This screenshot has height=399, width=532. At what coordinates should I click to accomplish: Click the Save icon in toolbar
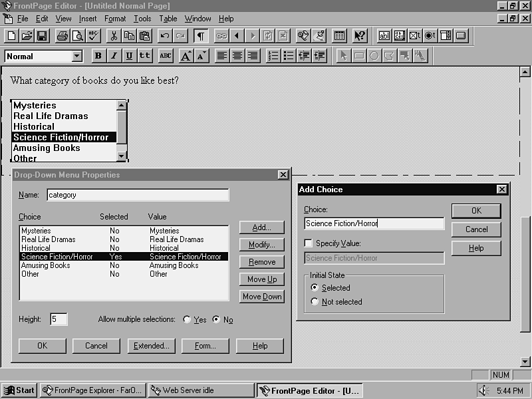point(42,36)
